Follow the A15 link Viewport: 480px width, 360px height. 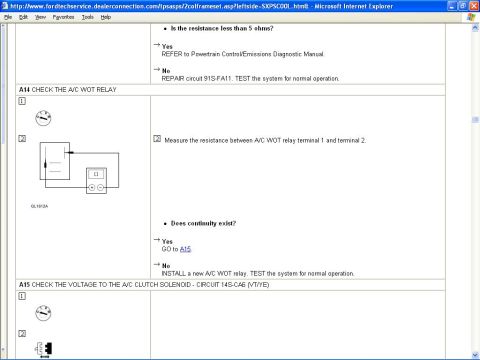pos(185,249)
